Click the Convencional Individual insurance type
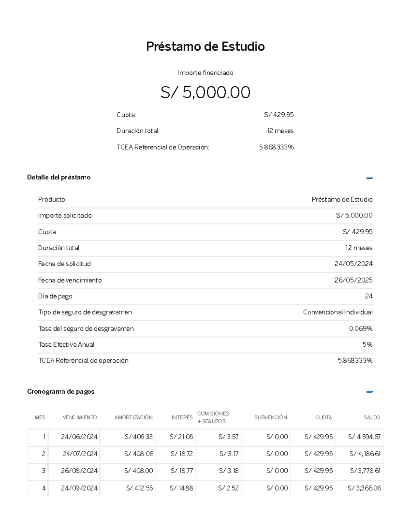This screenshot has width=411, height=532. 338,312
